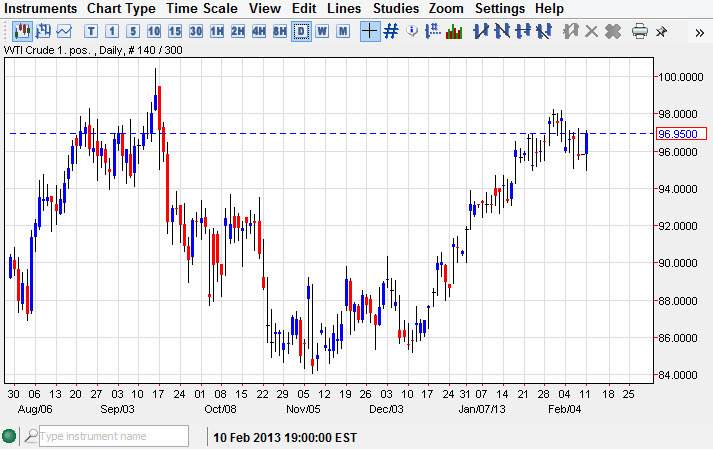The image size is (713, 450).
Task: Open the Chart Type dropdown menu
Action: point(121,8)
